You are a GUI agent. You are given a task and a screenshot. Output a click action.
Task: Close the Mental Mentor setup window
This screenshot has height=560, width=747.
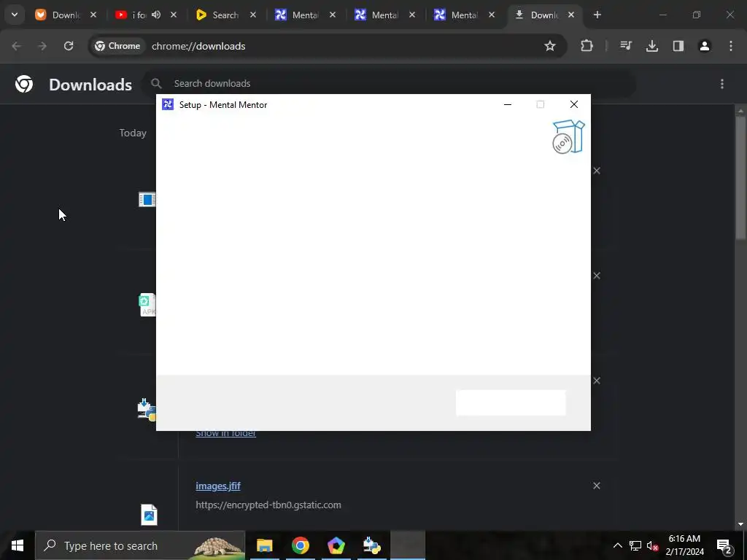[574, 105]
